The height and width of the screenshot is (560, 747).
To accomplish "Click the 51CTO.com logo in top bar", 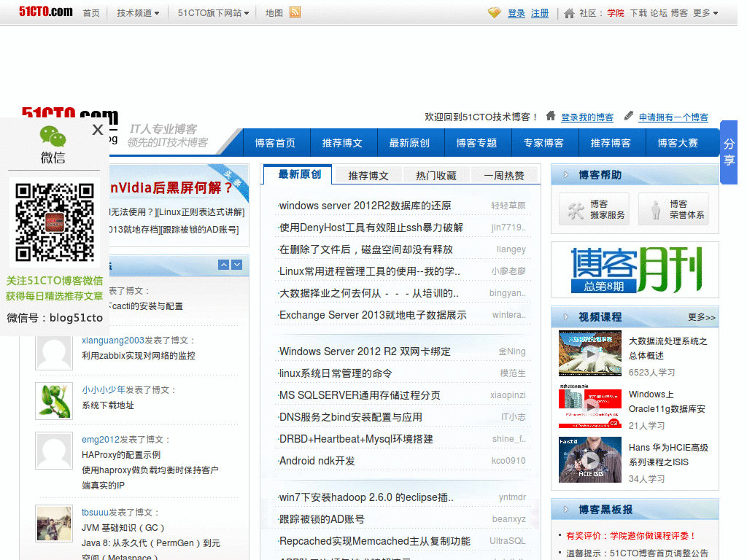I will point(46,12).
